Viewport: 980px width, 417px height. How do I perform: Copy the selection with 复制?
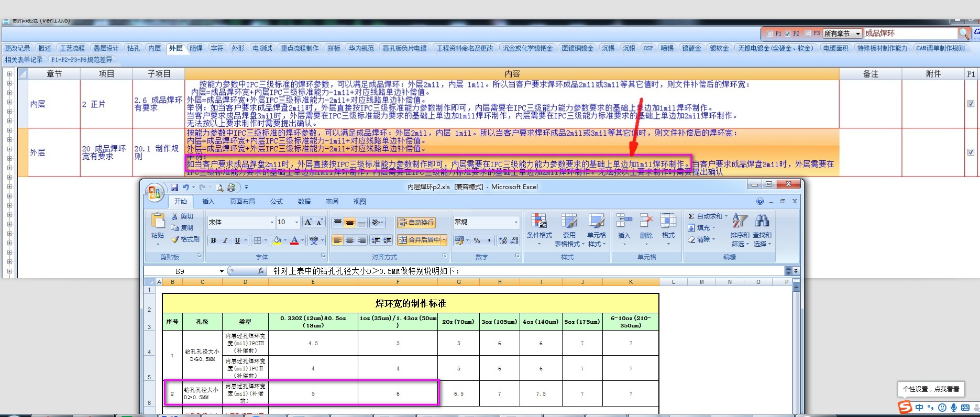(182, 228)
